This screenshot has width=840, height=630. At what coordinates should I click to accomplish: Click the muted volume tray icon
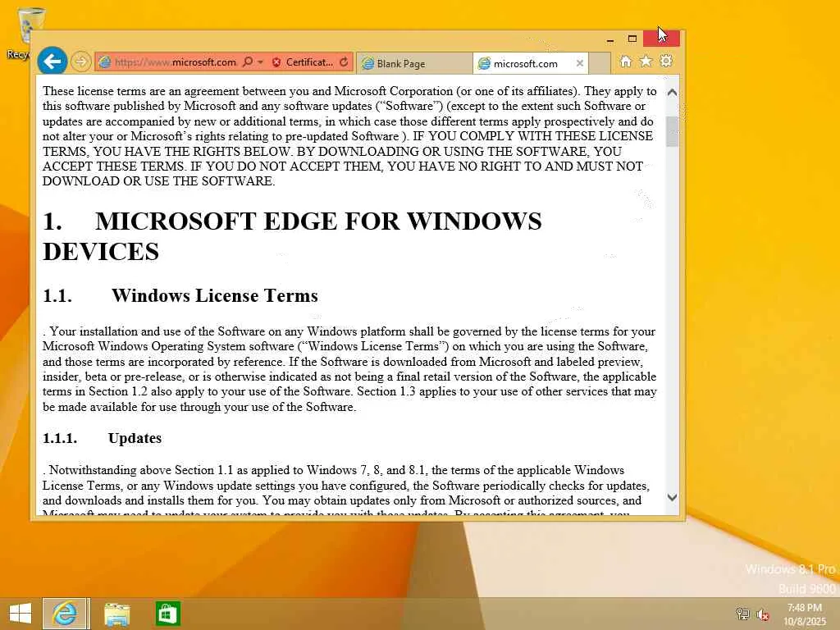[762, 614]
